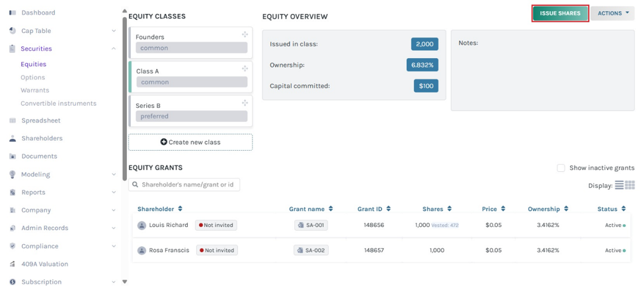Click the shareholder name search field

coord(184,185)
